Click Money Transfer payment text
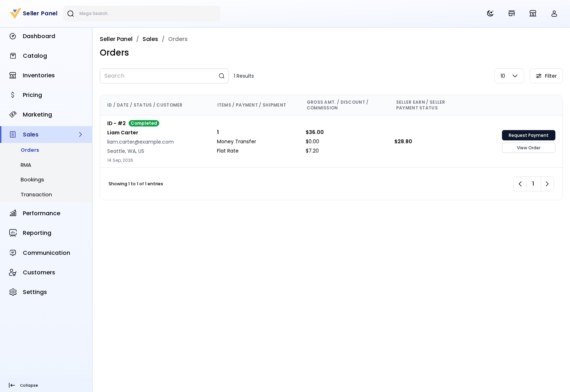The width and height of the screenshot is (570, 392). pyautogui.click(x=237, y=141)
